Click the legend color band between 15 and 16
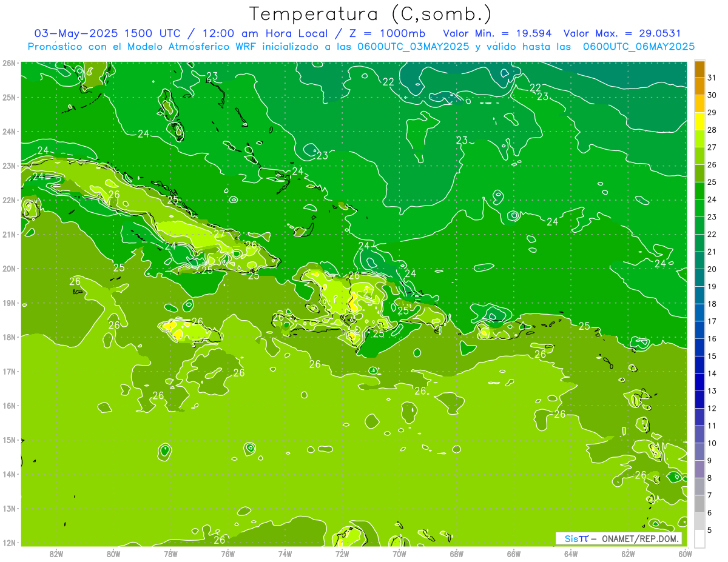Screen dimensions: 728x562 699,347
